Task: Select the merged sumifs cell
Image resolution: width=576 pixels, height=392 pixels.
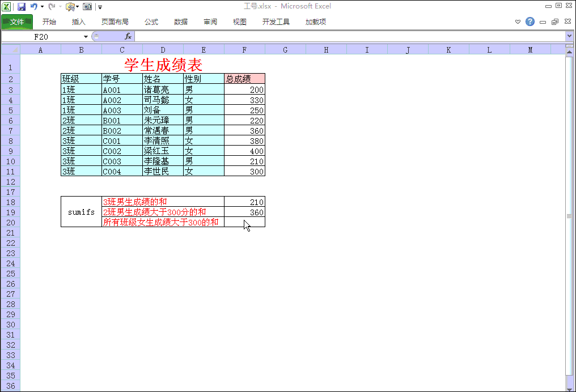Action: (81, 212)
